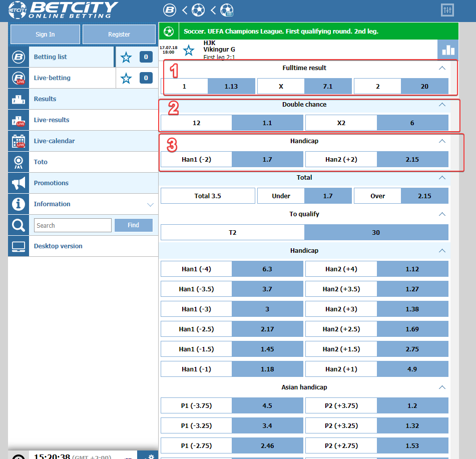Screen dimensions: 476x459
Task: Select draw odds 7.1
Action: 328,86
